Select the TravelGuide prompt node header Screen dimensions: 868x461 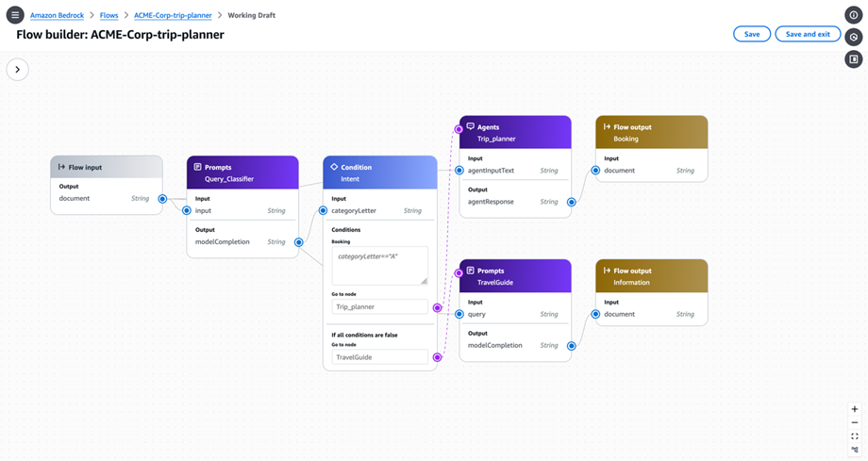tap(515, 276)
